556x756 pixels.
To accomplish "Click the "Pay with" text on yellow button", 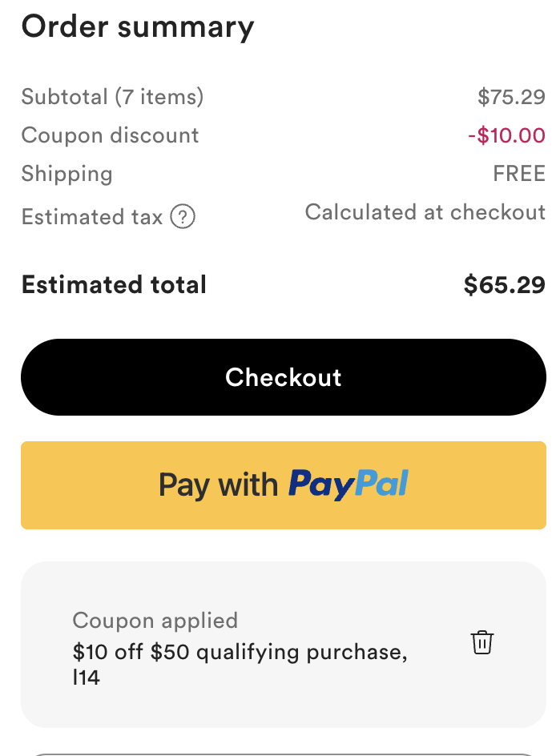I will point(218,485).
